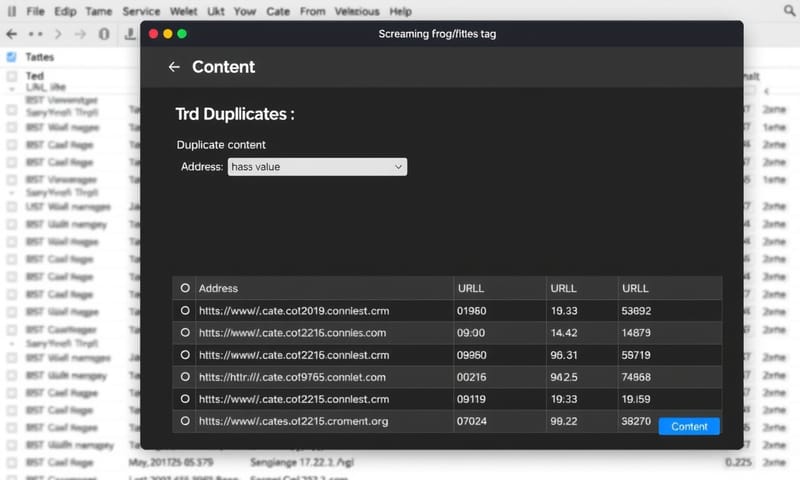800x480 pixels.
Task: Open the Help menu
Action: click(400, 11)
